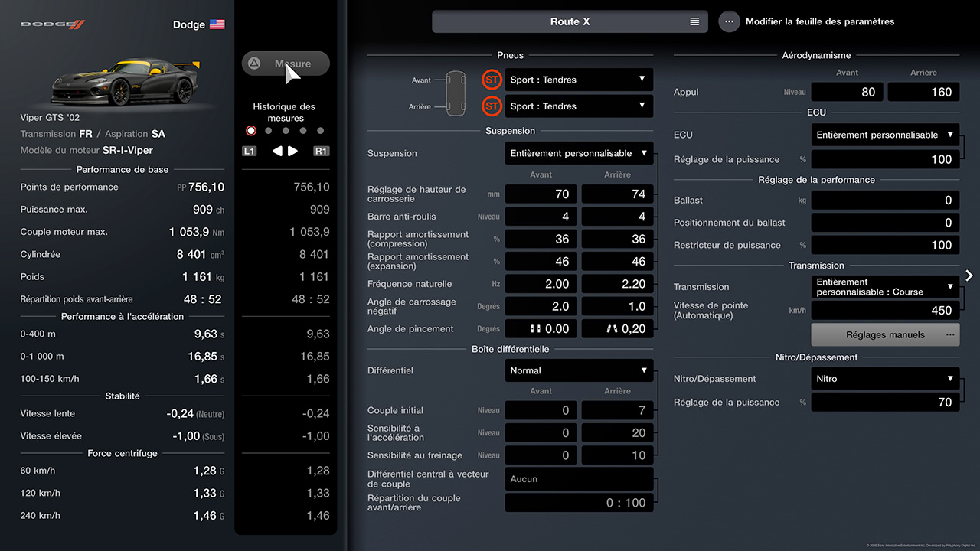
Task: Select rear Sensibilité au freinage value 10
Action: tap(617, 455)
